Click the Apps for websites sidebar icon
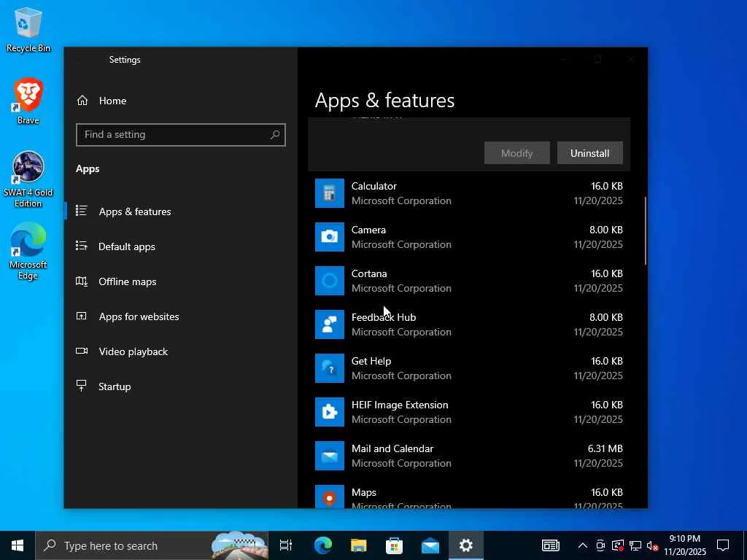 coord(82,316)
